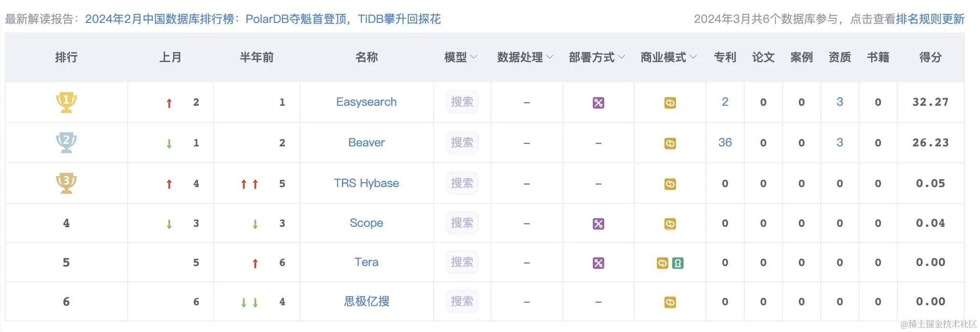Image resolution: width=980 pixels, height=332 pixels.
Task: Click the 书籍 column header
Action: pos(878,57)
